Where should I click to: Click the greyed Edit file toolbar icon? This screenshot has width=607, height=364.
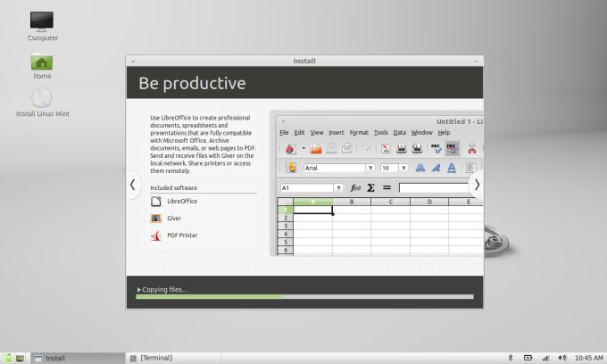pos(367,148)
